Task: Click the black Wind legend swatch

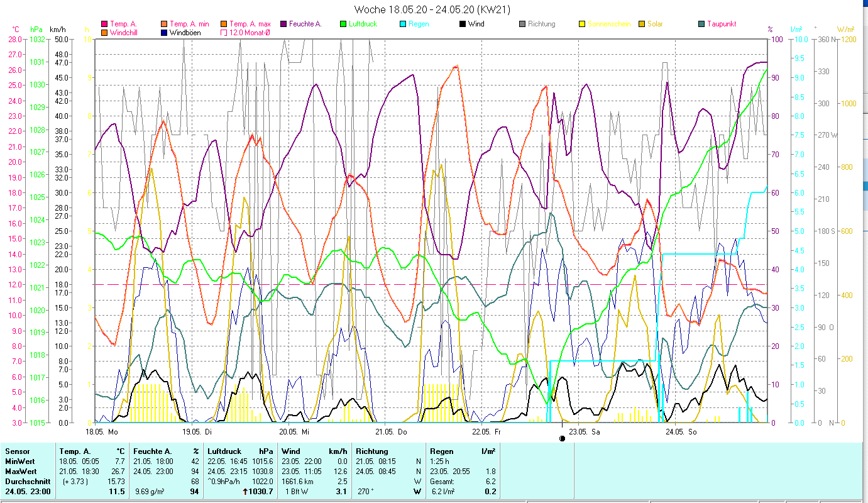Action: 463,24
